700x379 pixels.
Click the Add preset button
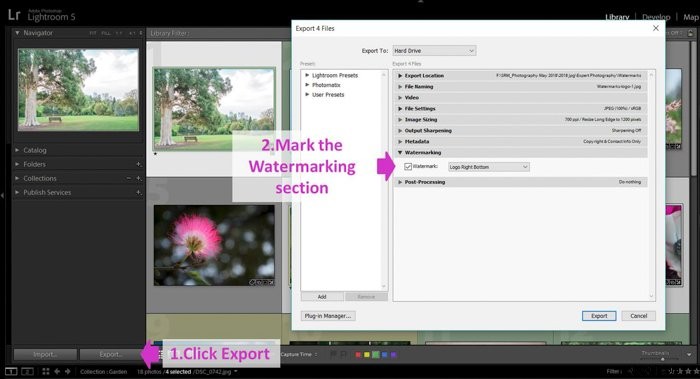pyautogui.click(x=322, y=296)
